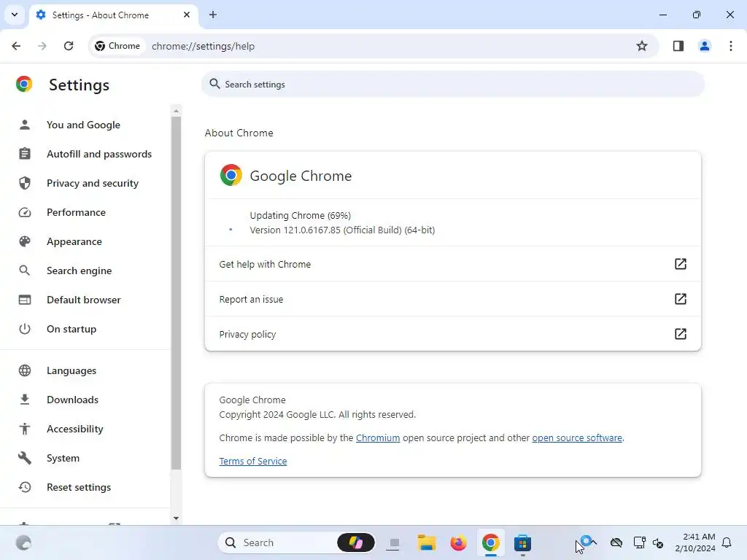Open Report an issue external icon
The height and width of the screenshot is (560, 747).
(x=681, y=299)
